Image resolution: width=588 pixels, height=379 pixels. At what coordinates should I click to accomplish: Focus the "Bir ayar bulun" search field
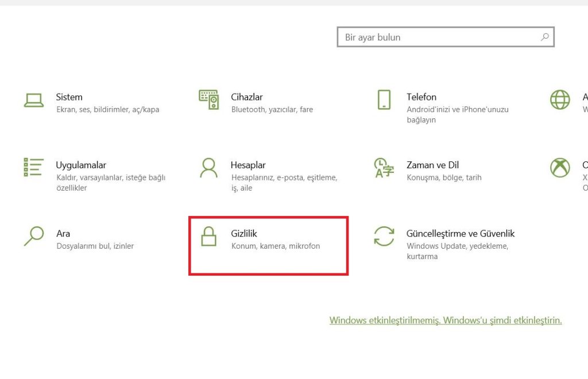tap(436, 37)
